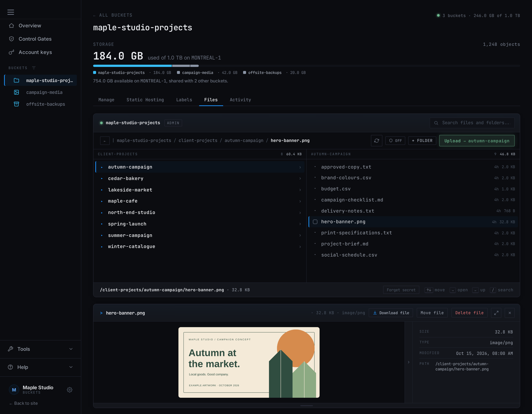The width and height of the screenshot is (532, 414).
Task: Select the offsite-backups bucket archive icon
Action: pos(17,104)
